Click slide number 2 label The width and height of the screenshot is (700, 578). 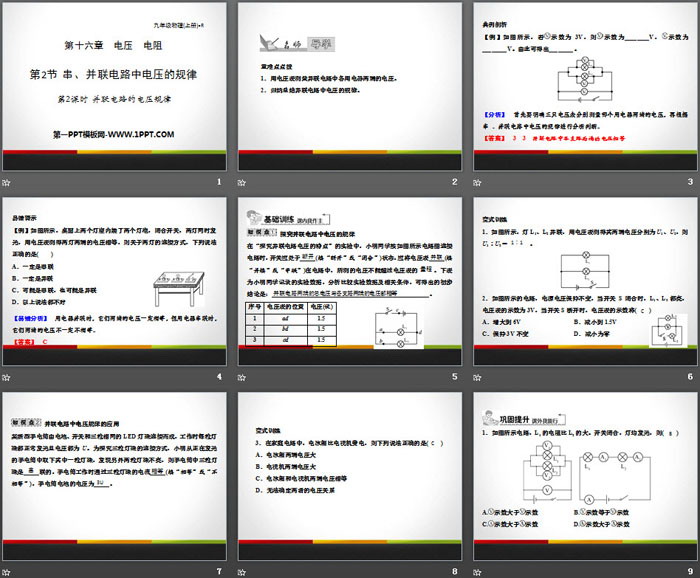tap(454, 182)
